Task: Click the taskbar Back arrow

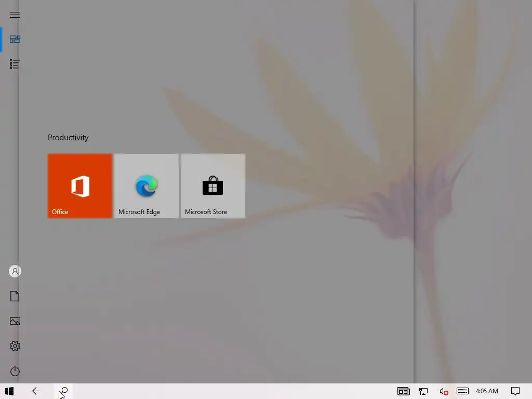Action: (36, 391)
